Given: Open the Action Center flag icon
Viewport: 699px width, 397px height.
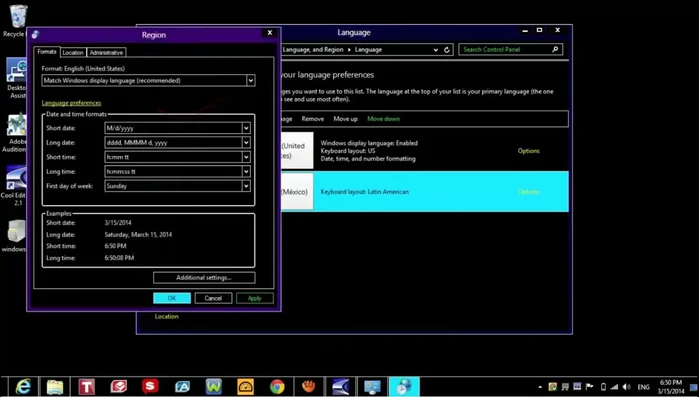Looking at the screenshot, I should pyautogui.click(x=589, y=387).
